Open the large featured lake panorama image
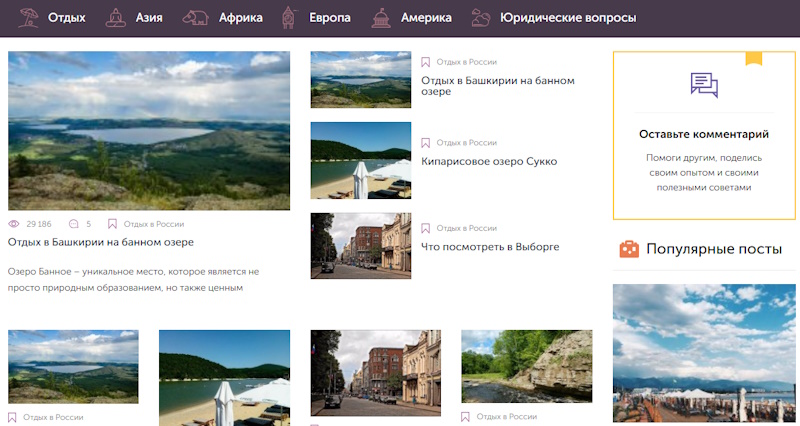Image resolution: width=800 pixels, height=426 pixels. click(x=149, y=131)
